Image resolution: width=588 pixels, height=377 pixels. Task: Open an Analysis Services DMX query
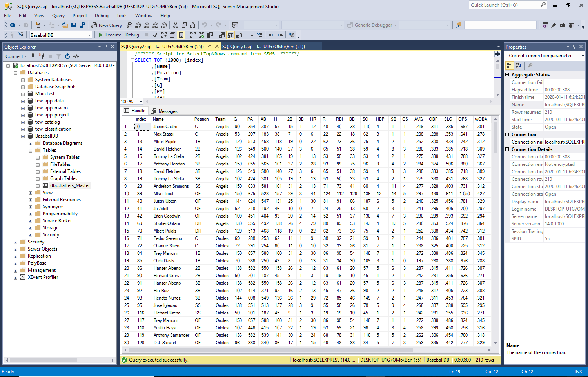pos(147,25)
